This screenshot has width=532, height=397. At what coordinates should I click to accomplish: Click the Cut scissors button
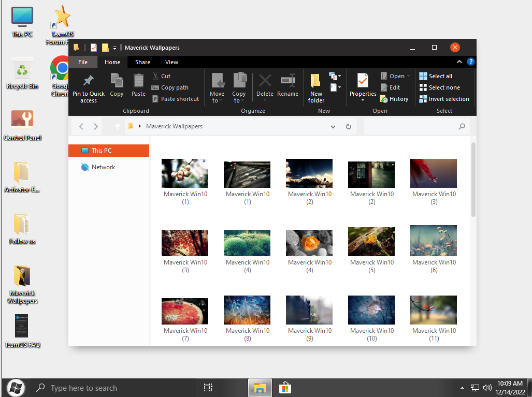(x=161, y=76)
